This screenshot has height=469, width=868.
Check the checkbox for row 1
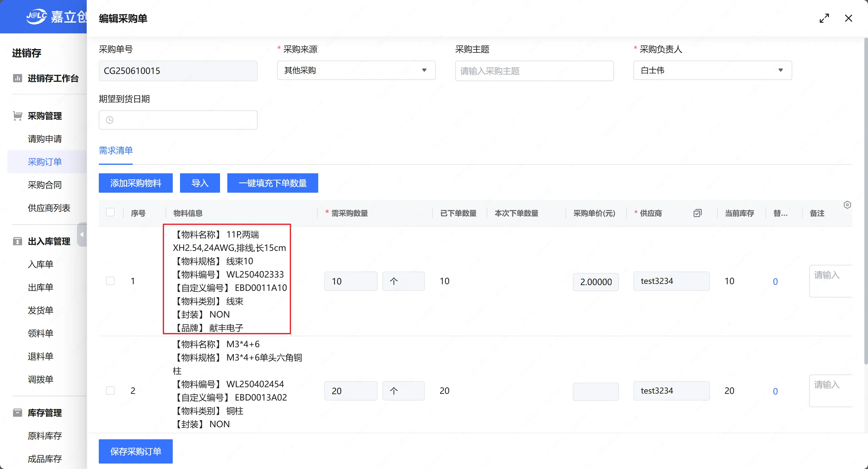(x=110, y=281)
